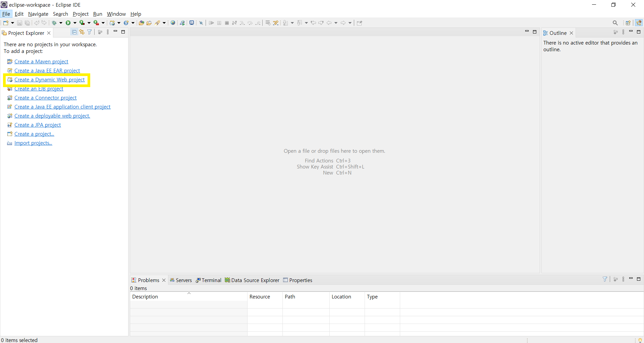The height and width of the screenshot is (343, 644).
Task: Click the Open Task icon
Action: pos(149,23)
